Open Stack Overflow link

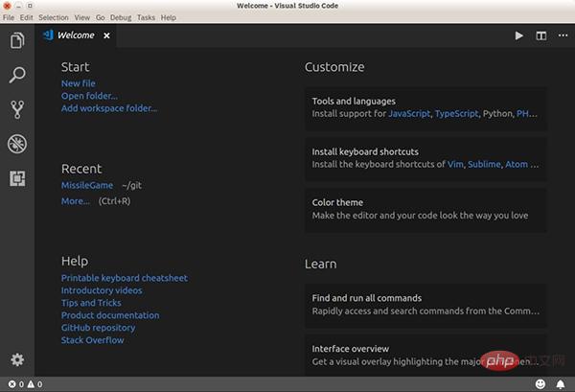click(x=92, y=340)
